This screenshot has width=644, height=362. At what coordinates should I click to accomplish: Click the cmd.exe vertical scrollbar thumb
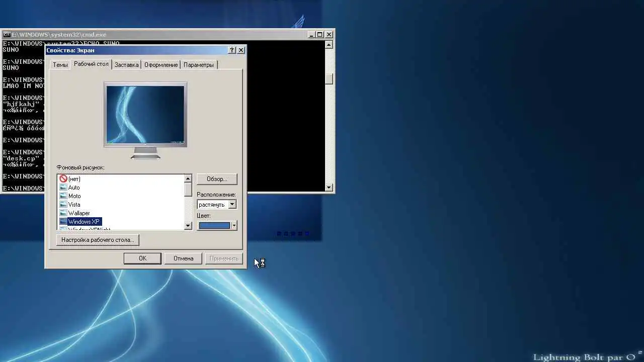pyautogui.click(x=329, y=79)
